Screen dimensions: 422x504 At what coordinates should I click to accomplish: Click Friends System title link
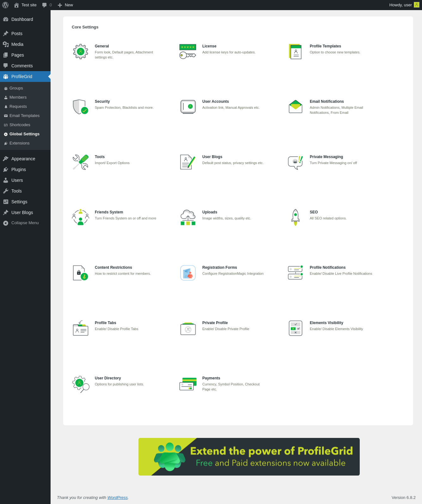click(x=109, y=212)
